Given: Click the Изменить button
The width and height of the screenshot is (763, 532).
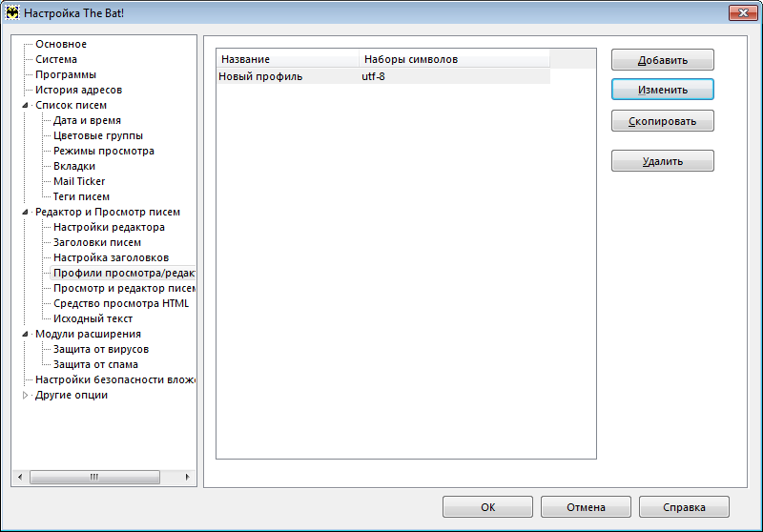Looking at the screenshot, I should coord(662,90).
